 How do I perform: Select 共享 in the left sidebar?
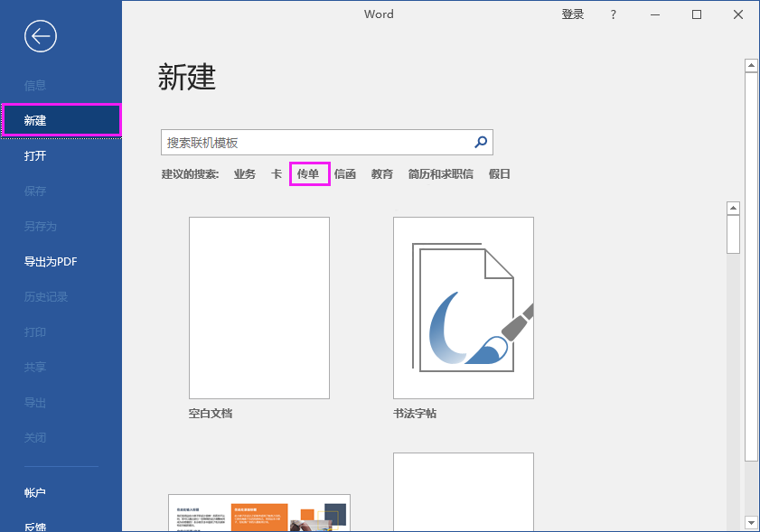[x=34, y=367]
